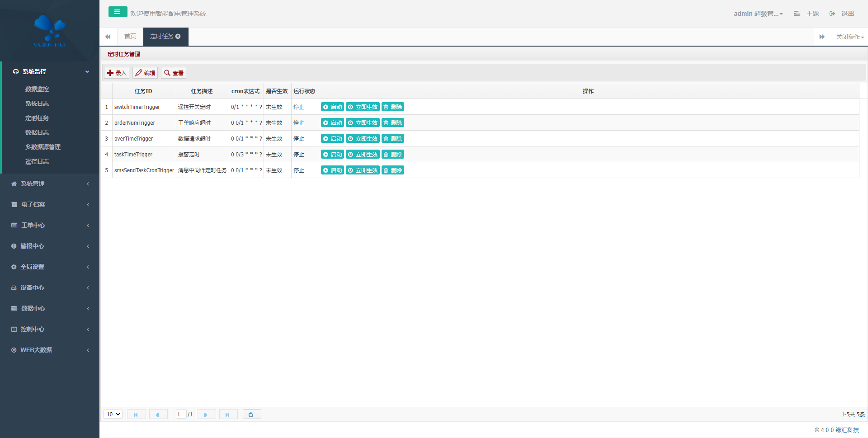Open the admin user dropdown
The width and height of the screenshot is (868, 438).
pos(758,14)
